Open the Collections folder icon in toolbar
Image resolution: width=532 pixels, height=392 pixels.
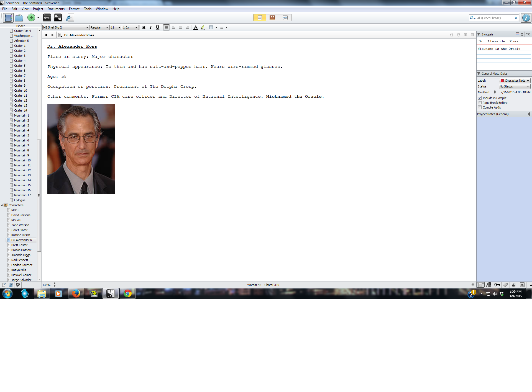(19, 18)
